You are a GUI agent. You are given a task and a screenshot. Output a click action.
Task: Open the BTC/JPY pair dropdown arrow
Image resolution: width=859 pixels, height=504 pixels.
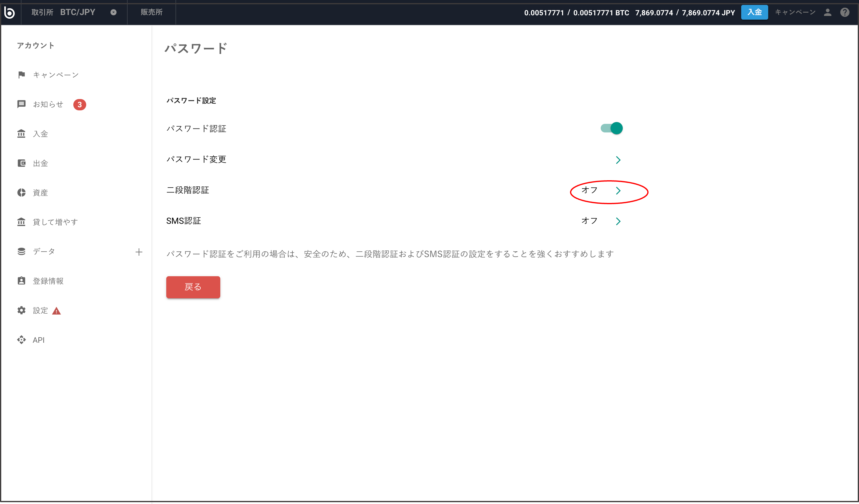pyautogui.click(x=114, y=13)
